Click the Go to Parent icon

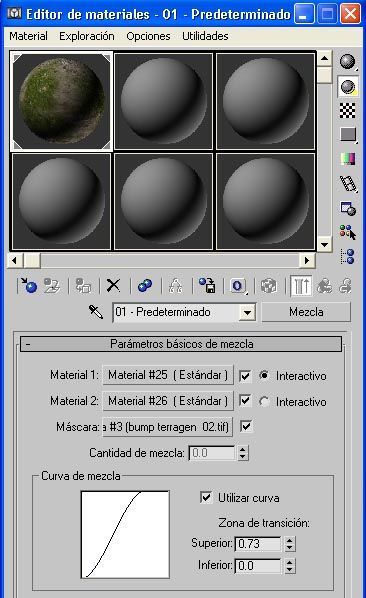click(324, 286)
